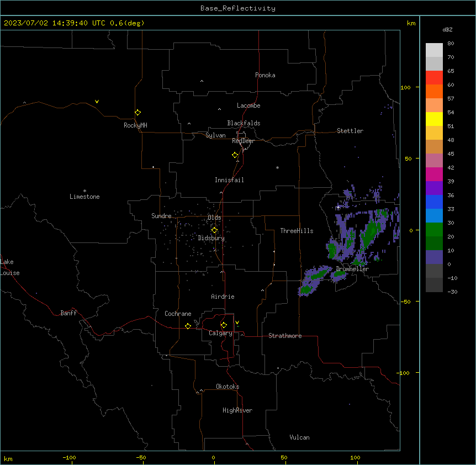Select the Okotoks label
The height and width of the screenshot is (465, 476).
click(228, 387)
